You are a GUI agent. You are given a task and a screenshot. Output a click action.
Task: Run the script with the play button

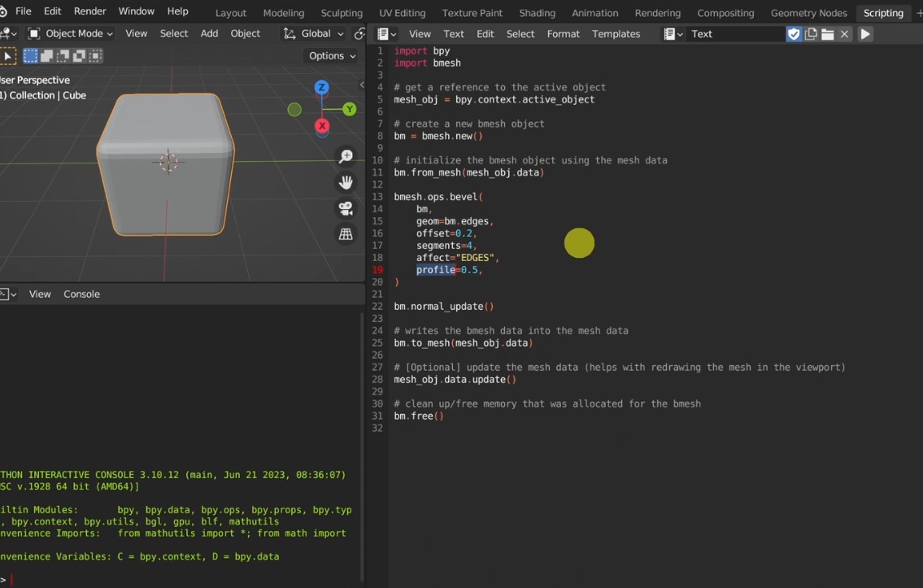[x=865, y=34]
